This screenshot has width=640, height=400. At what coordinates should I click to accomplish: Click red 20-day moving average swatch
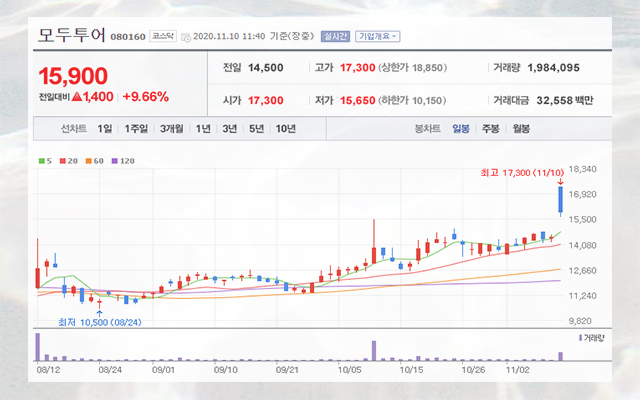click(62, 161)
